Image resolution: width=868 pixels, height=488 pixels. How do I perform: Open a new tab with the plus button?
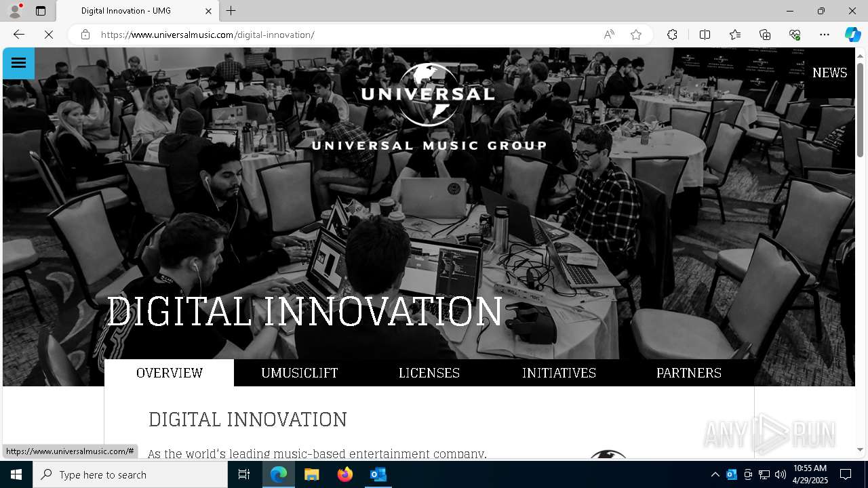click(x=231, y=11)
